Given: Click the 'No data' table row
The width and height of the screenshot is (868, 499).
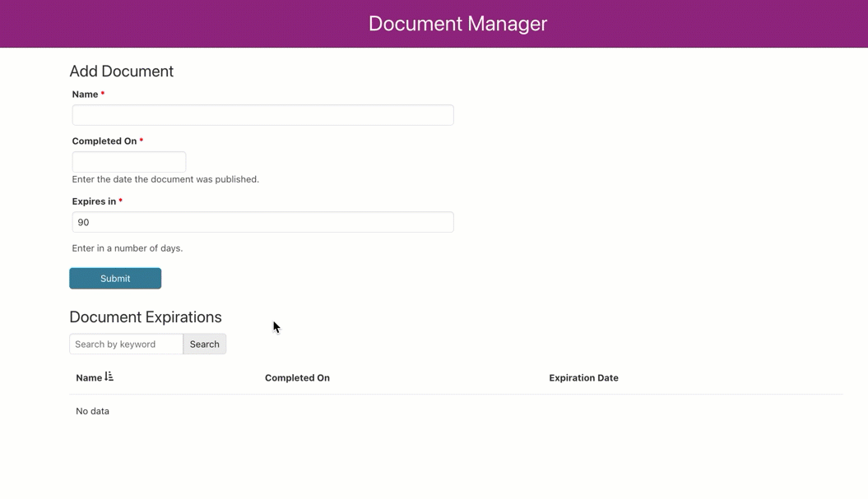Looking at the screenshot, I should click(92, 411).
